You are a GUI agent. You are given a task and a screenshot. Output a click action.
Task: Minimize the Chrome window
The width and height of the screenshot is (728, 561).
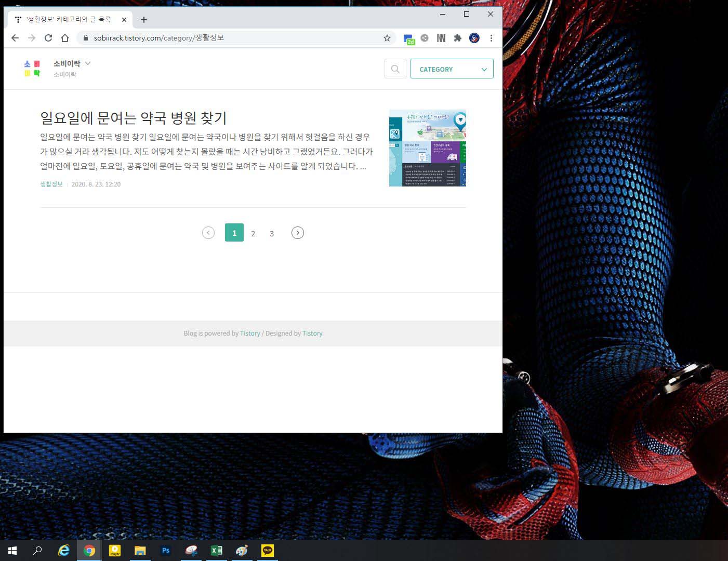(x=443, y=14)
